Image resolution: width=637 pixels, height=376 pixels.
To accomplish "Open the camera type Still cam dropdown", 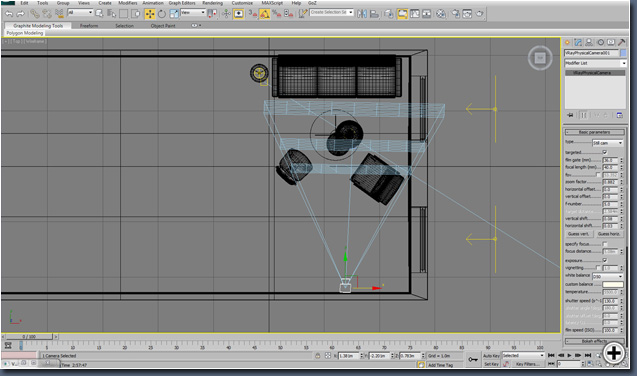I will 607,143.
